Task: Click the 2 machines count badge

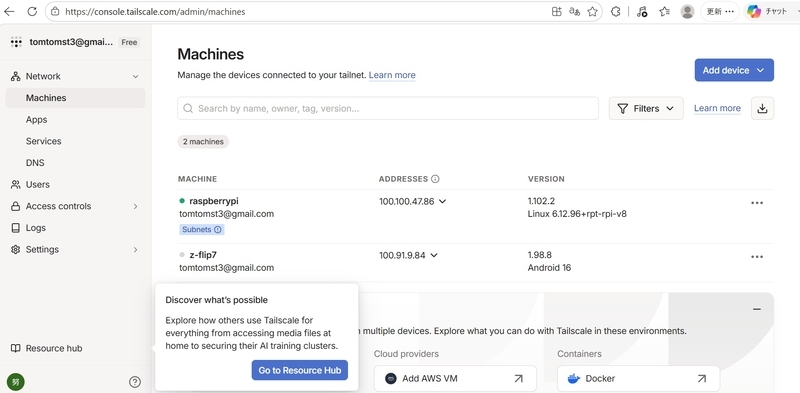Action: [203, 142]
